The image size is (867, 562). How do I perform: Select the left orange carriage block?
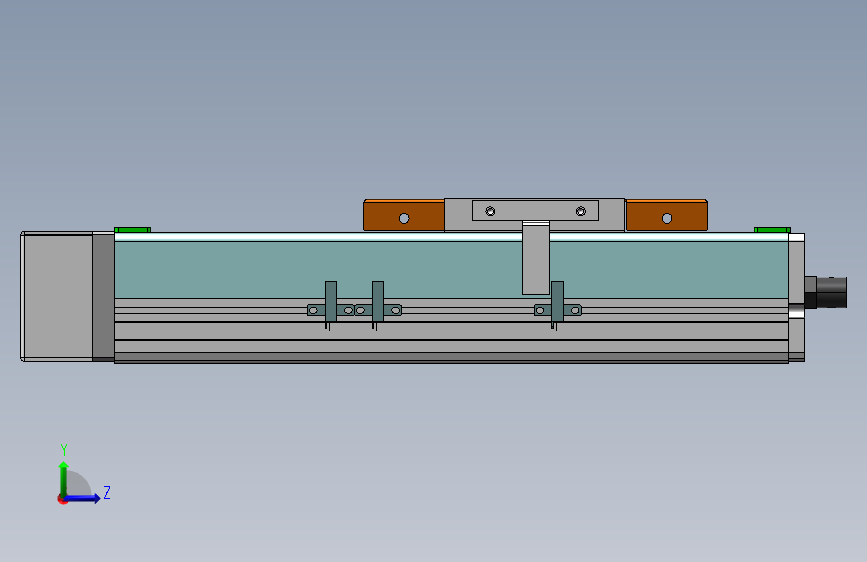click(404, 215)
